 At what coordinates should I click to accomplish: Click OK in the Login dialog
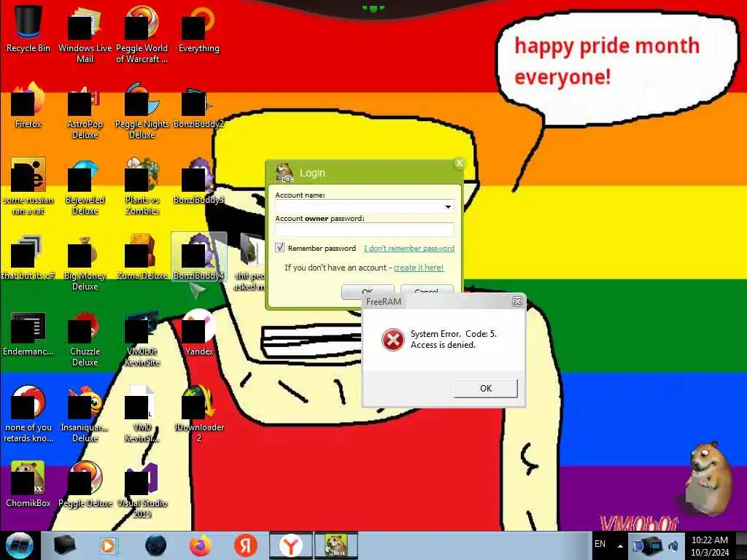(x=368, y=290)
